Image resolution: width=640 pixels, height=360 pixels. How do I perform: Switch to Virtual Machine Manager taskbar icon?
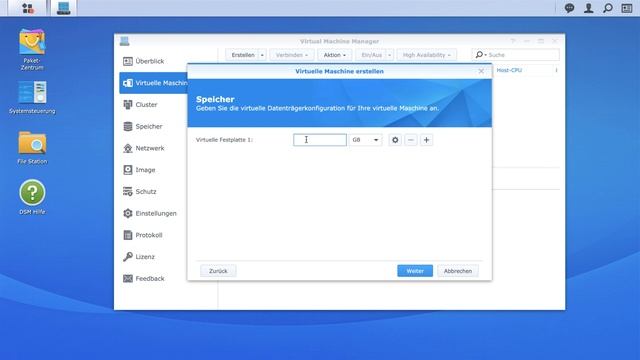coord(63,8)
